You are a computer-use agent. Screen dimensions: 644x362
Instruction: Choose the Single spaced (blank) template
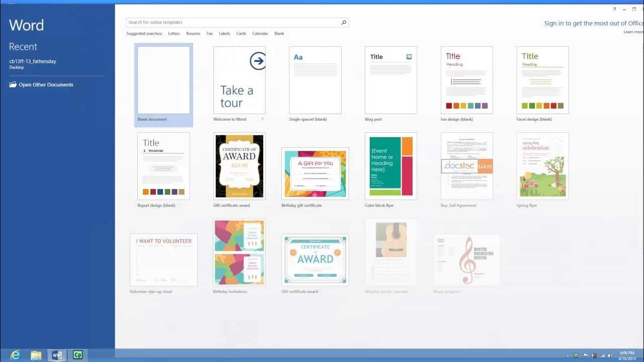pos(315,84)
